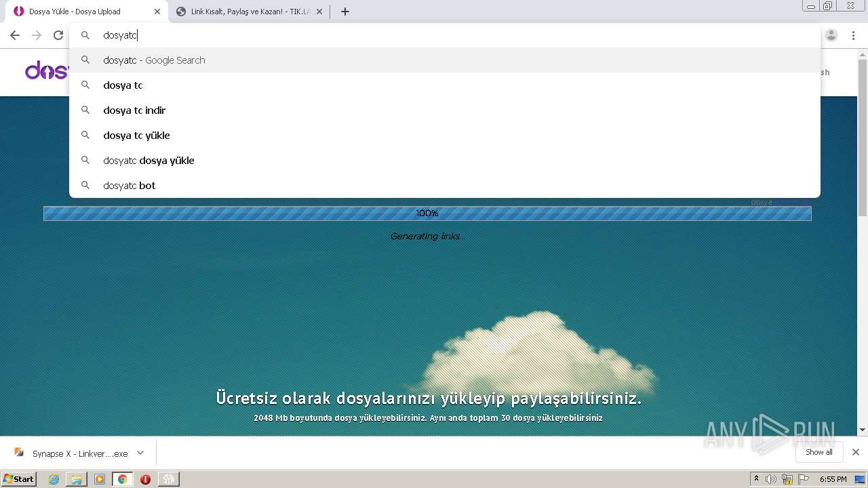Pick suggestion 'dosyatc dosya yükle'
The width and height of the screenshot is (868, 488).
click(445, 161)
